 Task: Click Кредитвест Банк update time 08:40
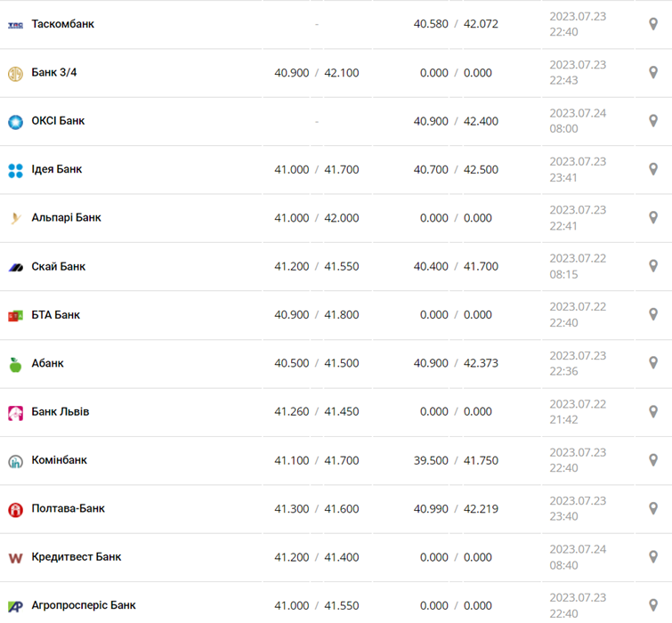click(x=564, y=565)
